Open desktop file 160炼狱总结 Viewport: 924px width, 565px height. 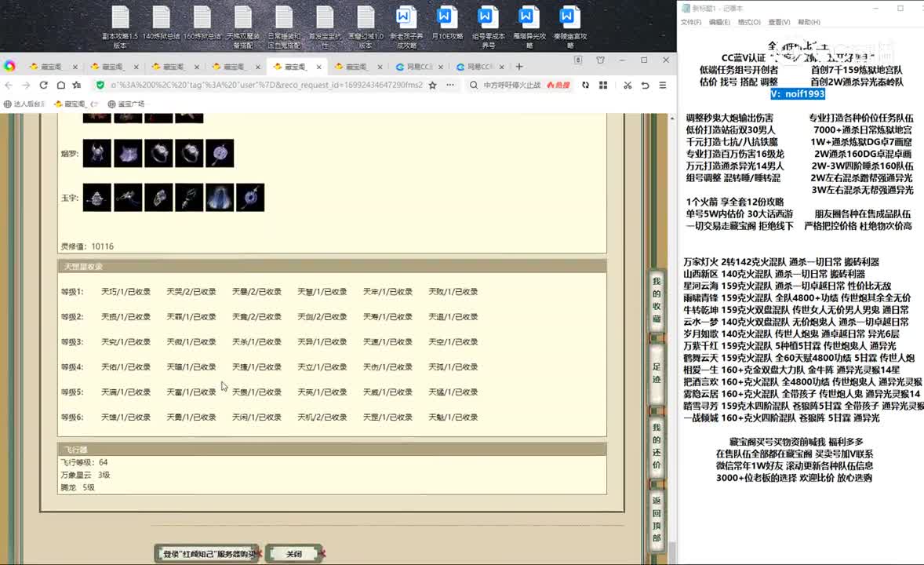202,24
